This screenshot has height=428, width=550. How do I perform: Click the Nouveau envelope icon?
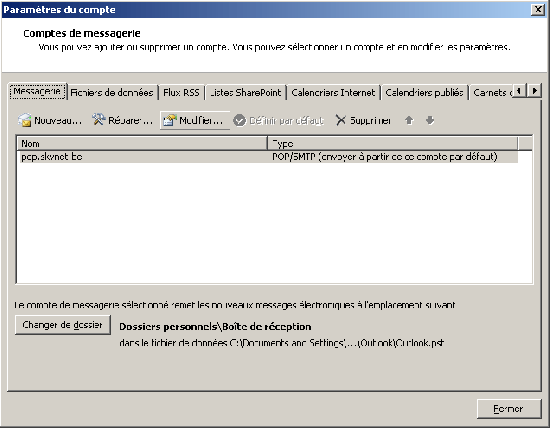[25, 120]
